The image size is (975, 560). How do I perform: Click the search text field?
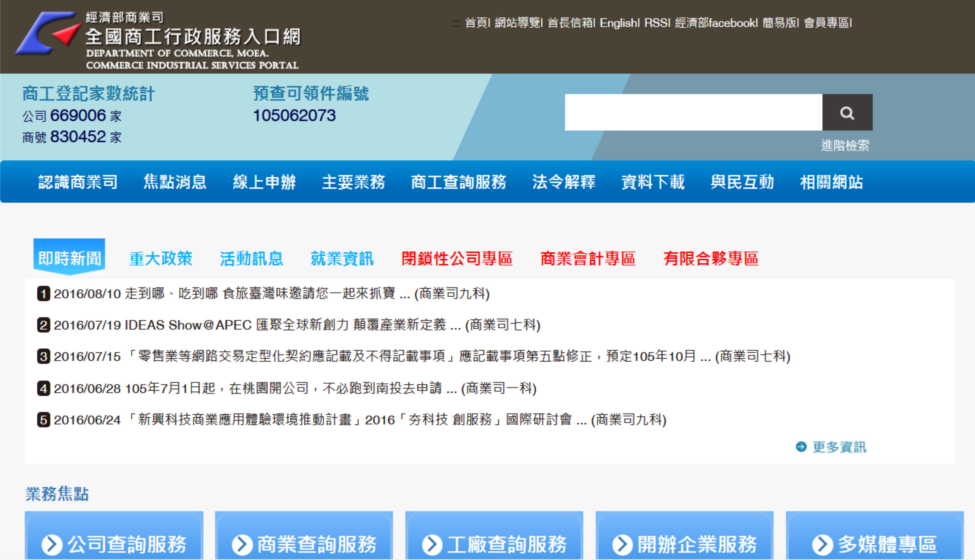693,112
